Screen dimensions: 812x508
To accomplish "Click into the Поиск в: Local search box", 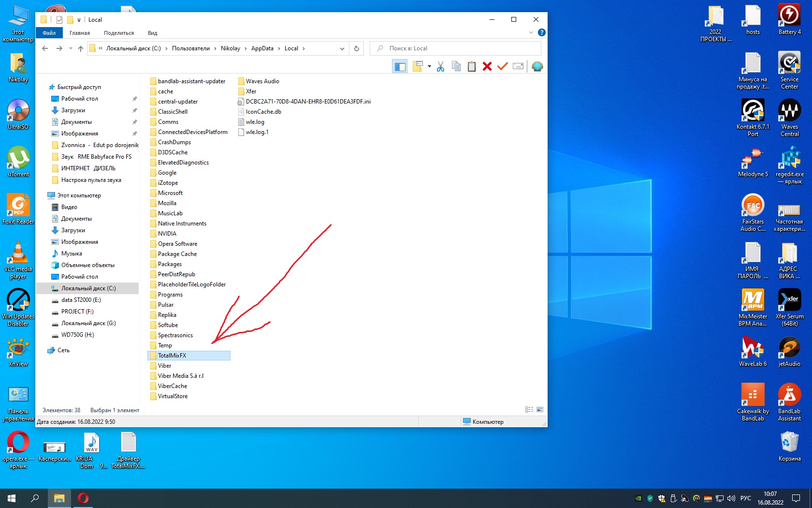I will pos(455,48).
